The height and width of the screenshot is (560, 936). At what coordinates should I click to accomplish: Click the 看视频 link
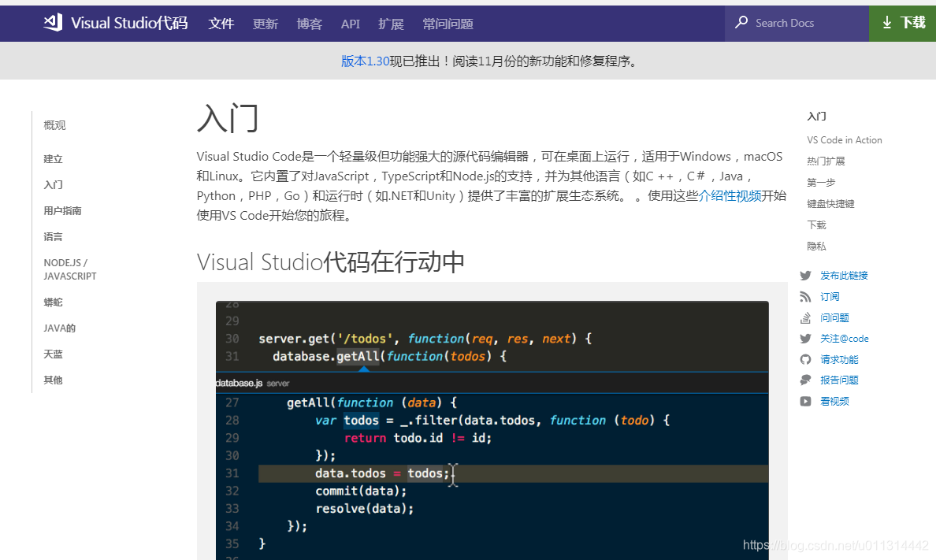coord(834,401)
